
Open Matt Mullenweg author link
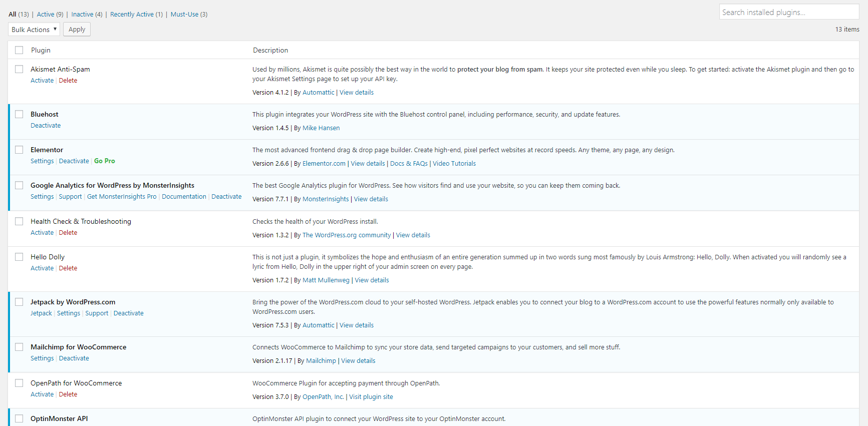coord(326,280)
